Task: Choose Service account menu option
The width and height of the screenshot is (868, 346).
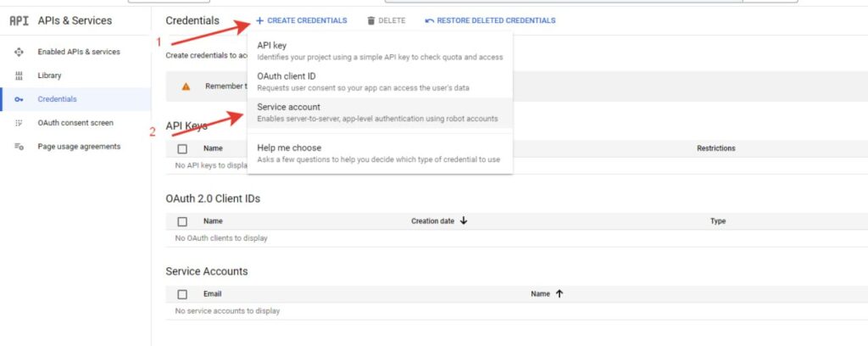Action: point(380,113)
